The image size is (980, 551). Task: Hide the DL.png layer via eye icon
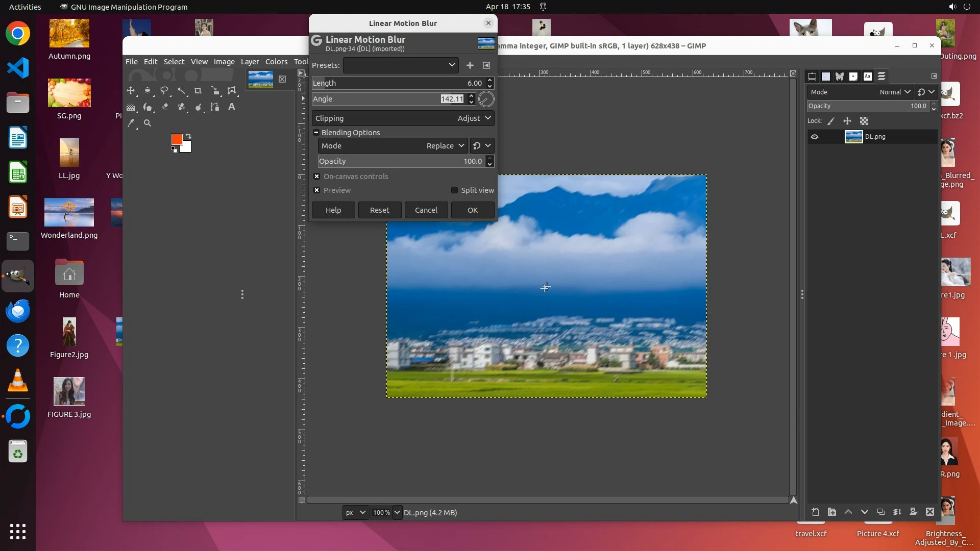click(815, 137)
